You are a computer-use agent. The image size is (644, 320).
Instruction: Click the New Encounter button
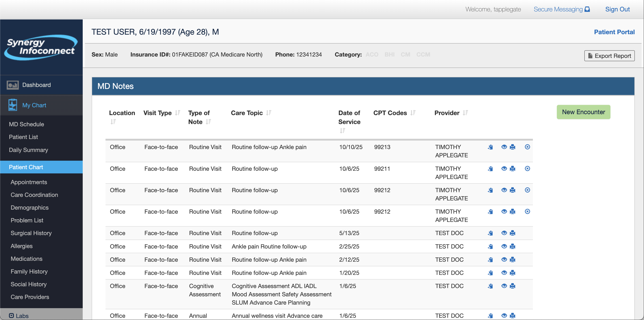pos(583,112)
